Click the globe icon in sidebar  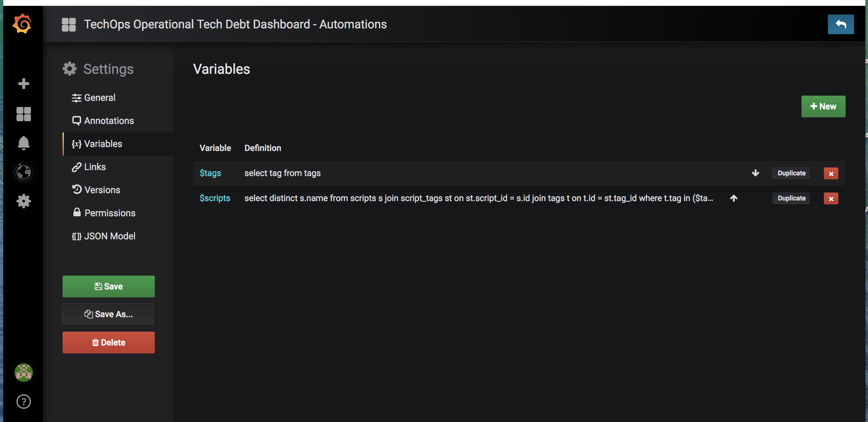[x=24, y=172]
